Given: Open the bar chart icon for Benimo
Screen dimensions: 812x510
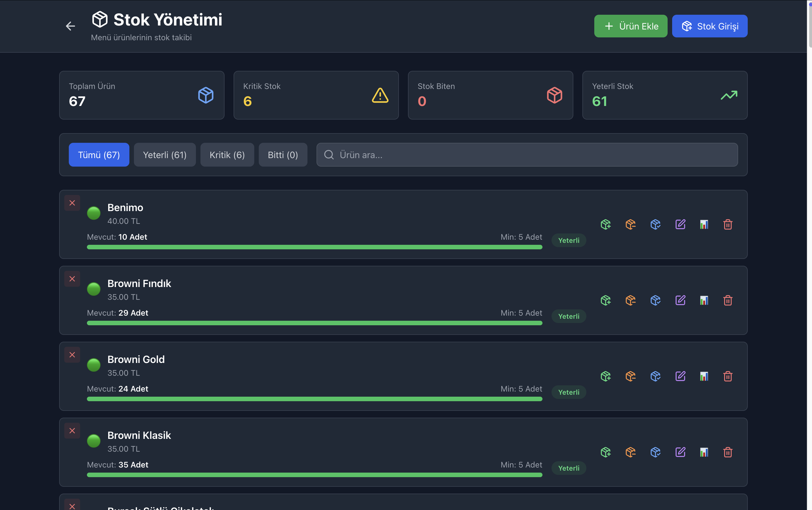Looking at the screenshot, I should (x=704, y=224).
